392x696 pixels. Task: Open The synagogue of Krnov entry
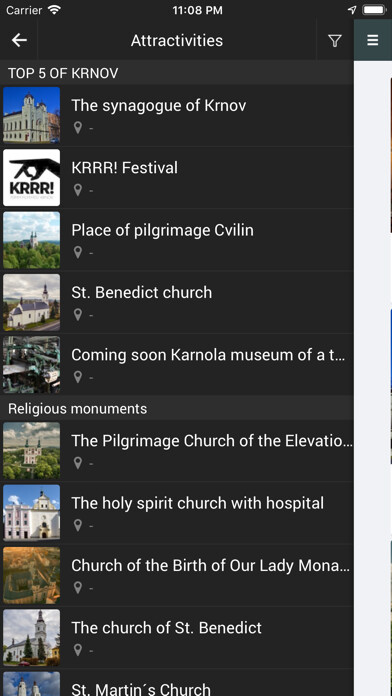(177, 115)
